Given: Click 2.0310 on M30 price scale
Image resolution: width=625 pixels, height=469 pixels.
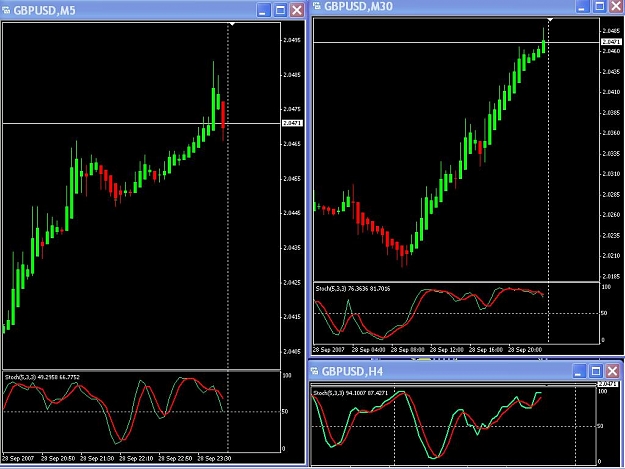Looking at the screenshot, I should pyautogui.click(x=611, y=174).
